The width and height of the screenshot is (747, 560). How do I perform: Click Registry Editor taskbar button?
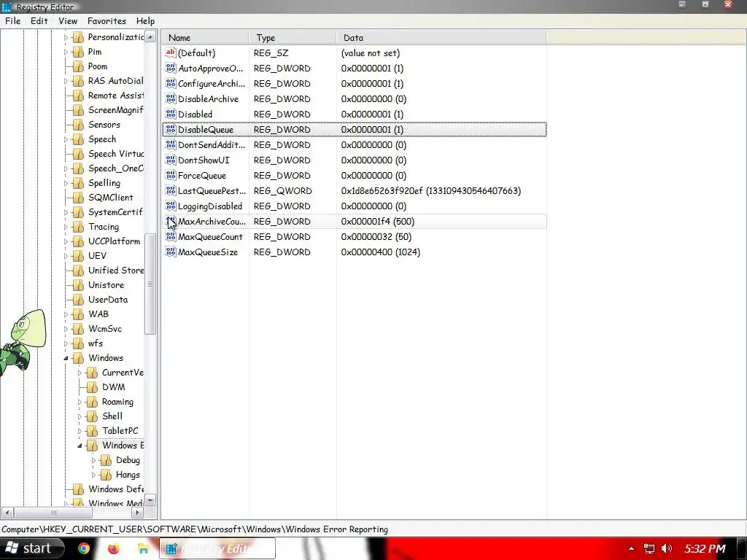(217, 548)
